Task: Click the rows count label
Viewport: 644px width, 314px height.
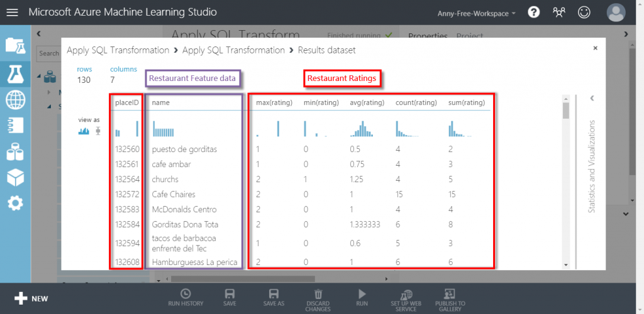Action: pos(85,69)
